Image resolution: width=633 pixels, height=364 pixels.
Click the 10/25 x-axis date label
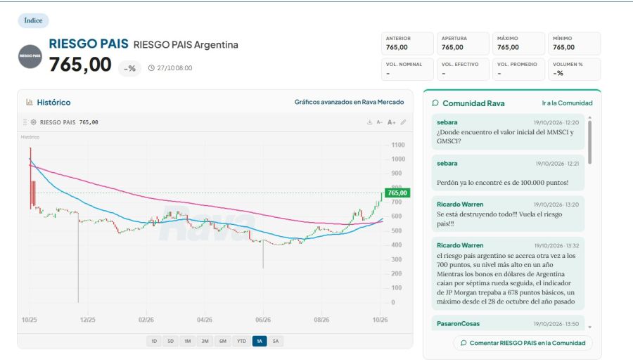[29, 320]
